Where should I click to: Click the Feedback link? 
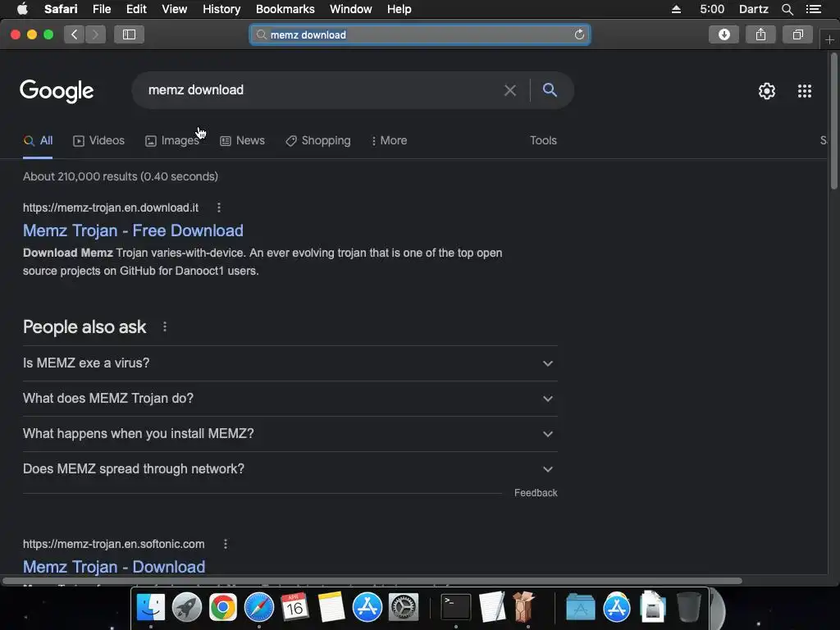click(x=536, y=493)
